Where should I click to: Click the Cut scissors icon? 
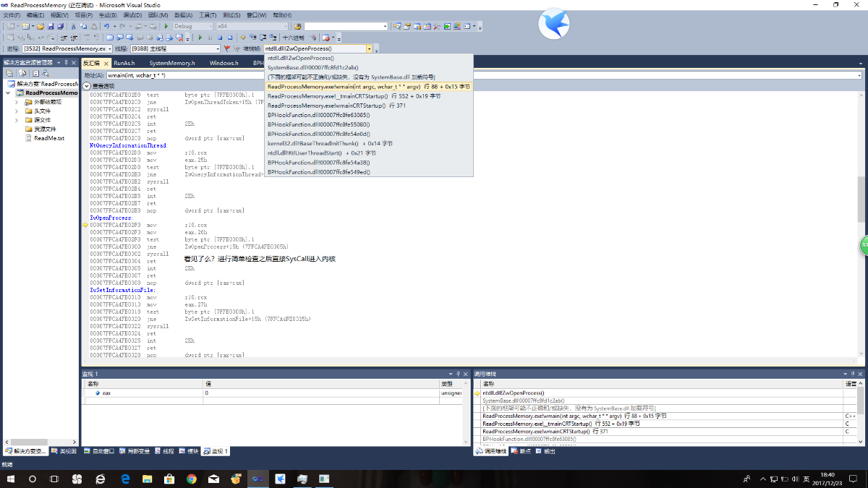tap(74, 26)
